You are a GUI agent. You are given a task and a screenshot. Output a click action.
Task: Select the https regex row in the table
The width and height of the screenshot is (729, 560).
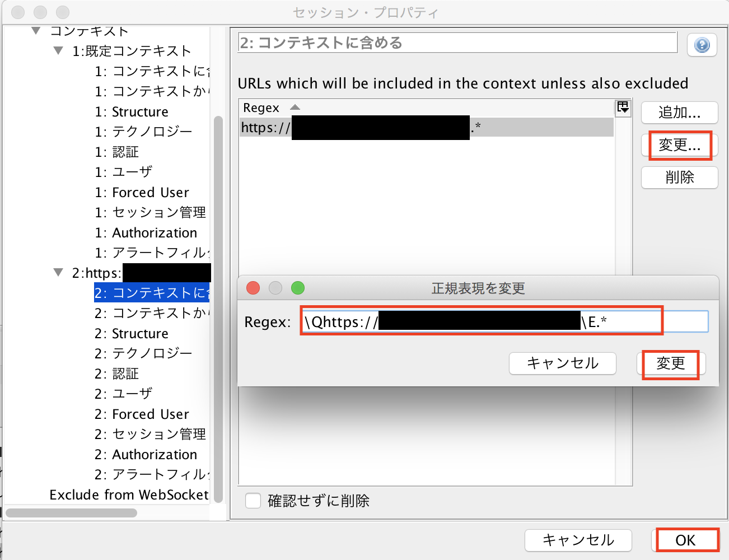point(426,128)
